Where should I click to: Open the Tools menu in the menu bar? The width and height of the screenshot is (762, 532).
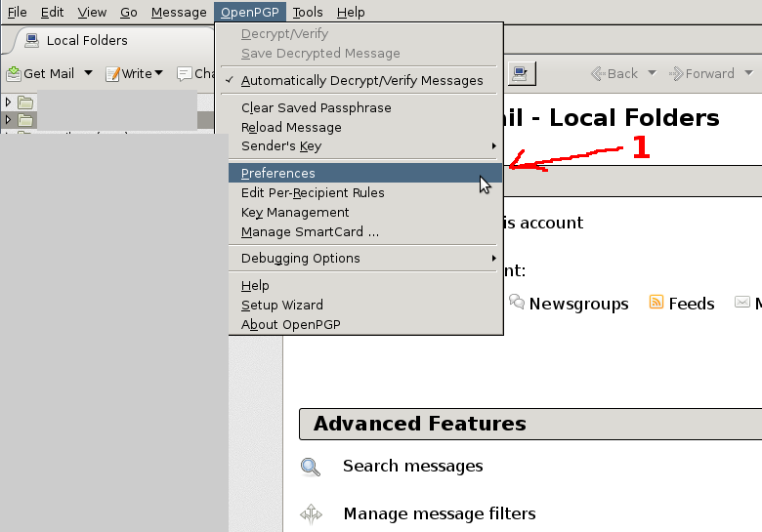tap(308, 13)
